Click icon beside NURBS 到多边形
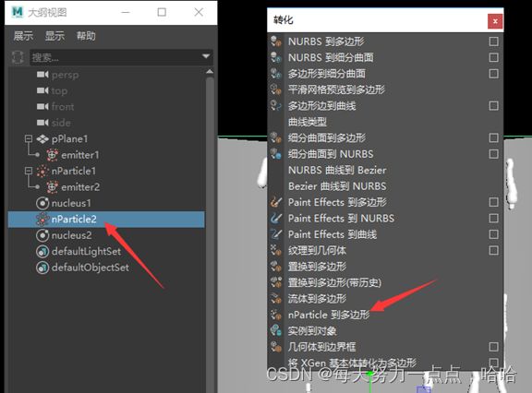The height and width of the screenshot is (393, 532). click(x=276, y=42)
